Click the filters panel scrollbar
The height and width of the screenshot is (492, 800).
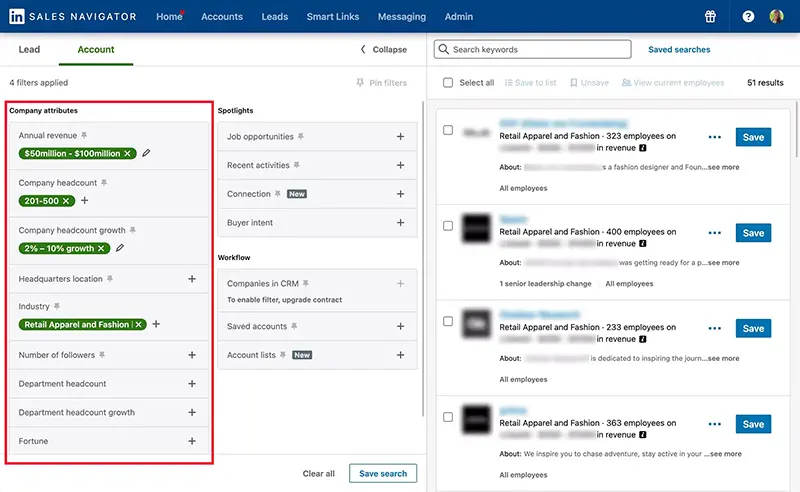(423, 259)
